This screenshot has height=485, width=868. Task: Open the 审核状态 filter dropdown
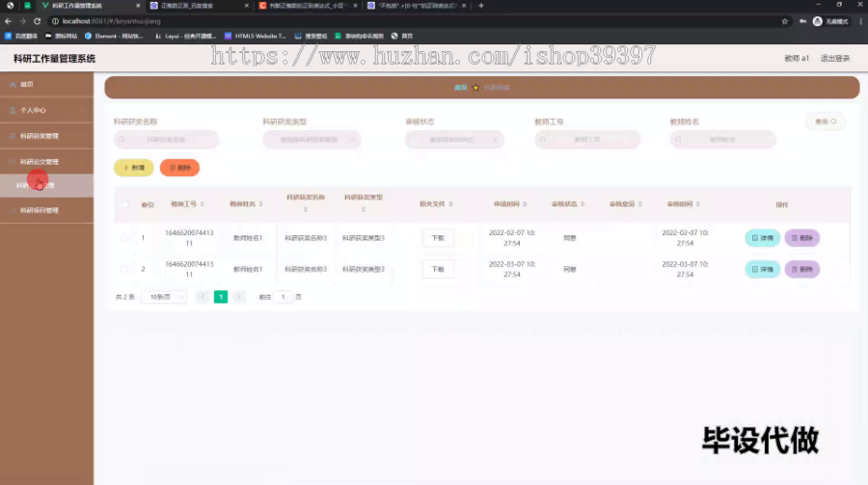(454, 140)
